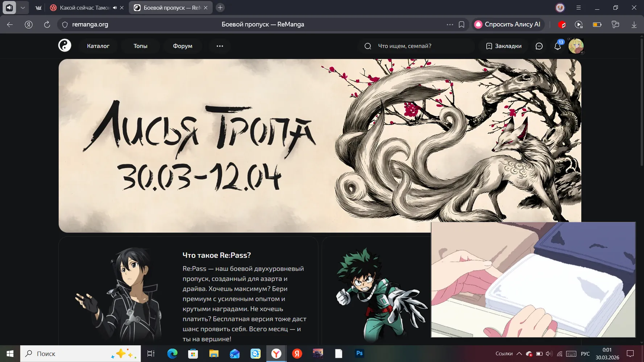Screen dimensions: 644x362
Task: Open the toolbar icon left of downloads
Action: [615, 25]
